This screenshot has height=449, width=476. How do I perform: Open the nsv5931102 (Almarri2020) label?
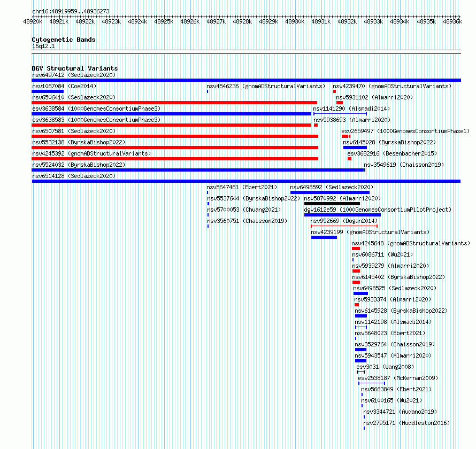tap(374, 97)
